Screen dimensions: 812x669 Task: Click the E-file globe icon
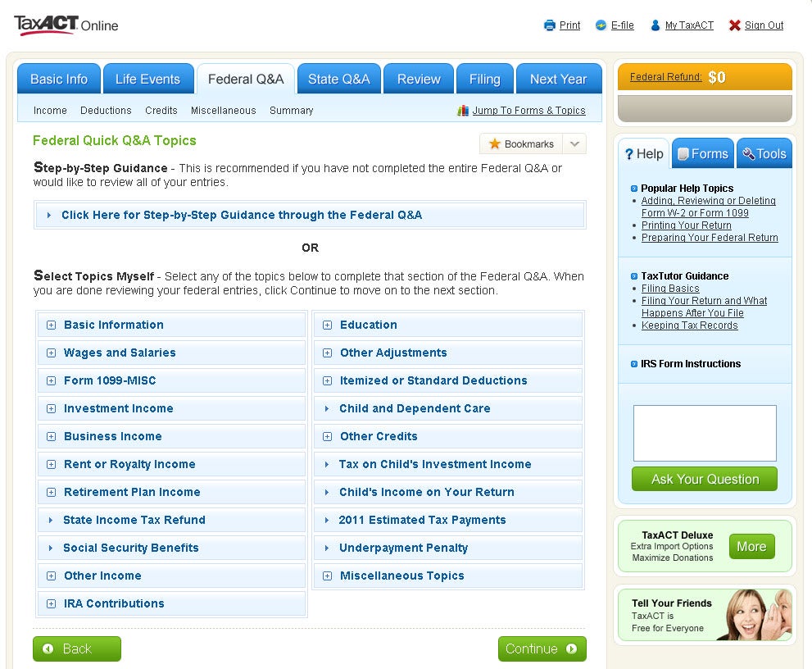pyautogui.click(x=601, y=25)
